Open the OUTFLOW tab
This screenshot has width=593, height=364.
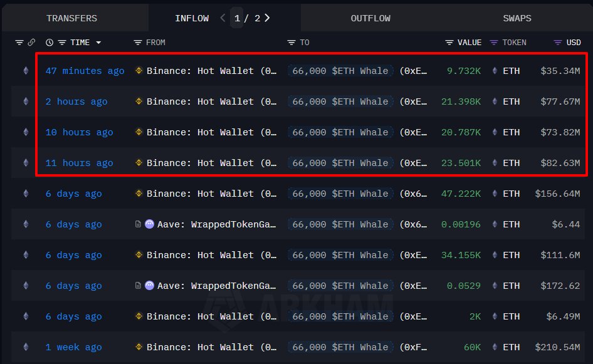pyautogui.click(x=370, y=18)
